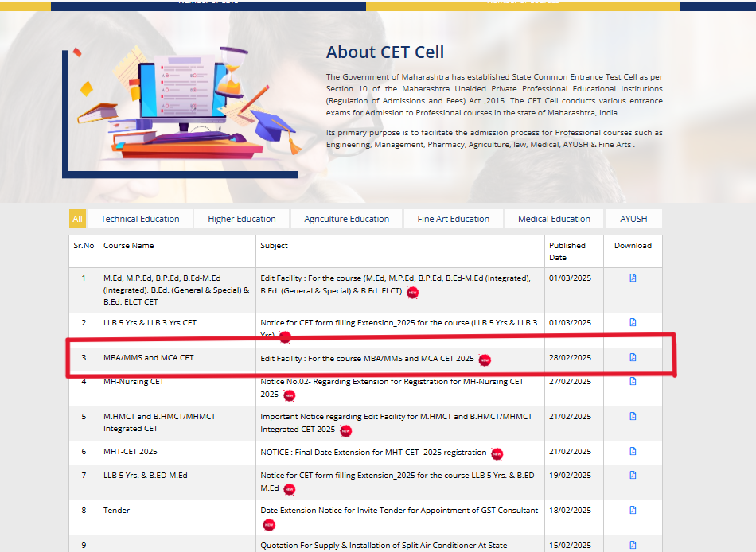Download MH-Nursing CET registration extension PDF
The image size is (756, 552).
click(633, 381)
